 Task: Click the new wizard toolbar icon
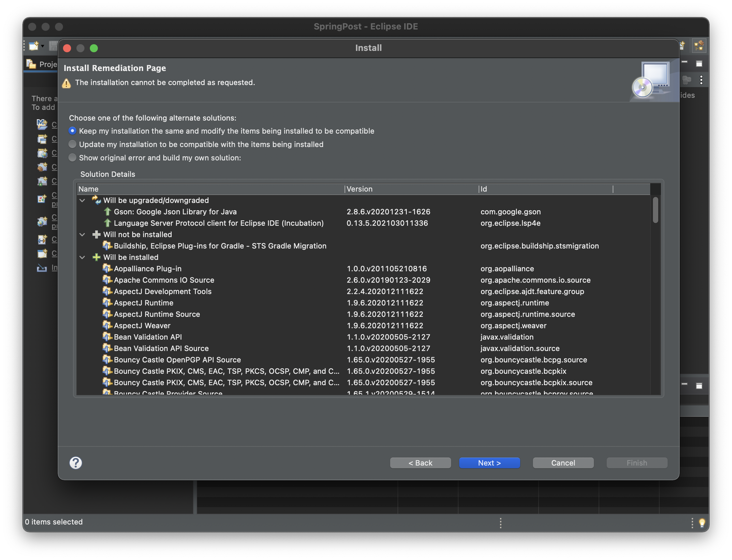click(x=34, y=46)
